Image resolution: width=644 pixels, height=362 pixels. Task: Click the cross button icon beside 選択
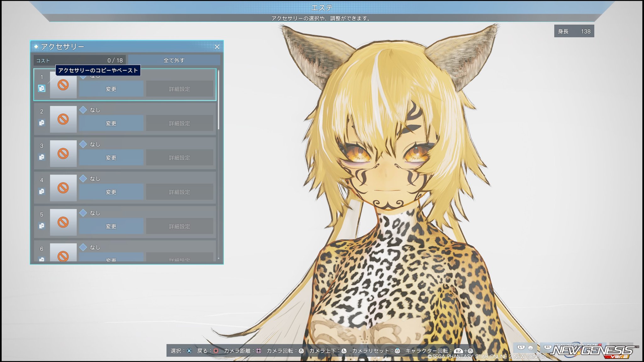tap(189, 351)
